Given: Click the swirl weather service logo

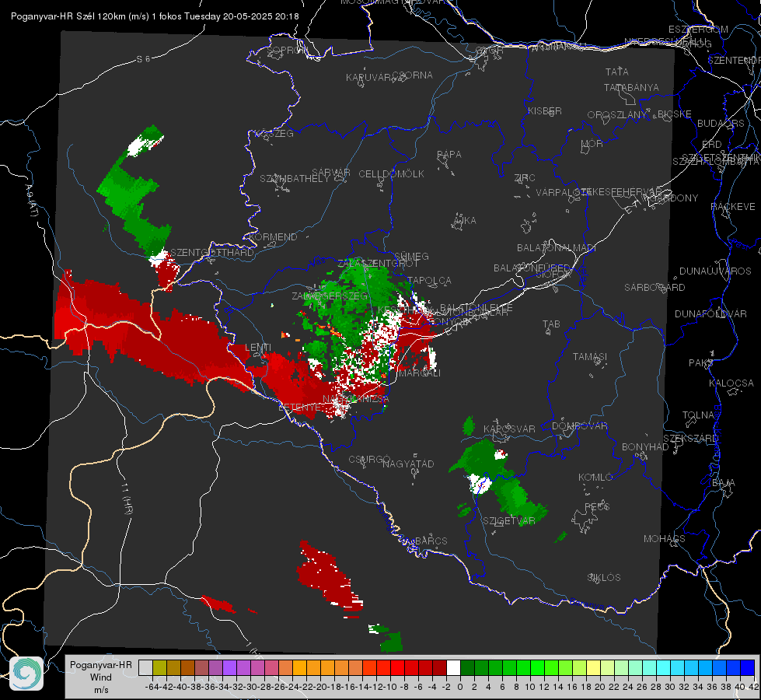Looking at the screenshot, I should tap(26, 674).
